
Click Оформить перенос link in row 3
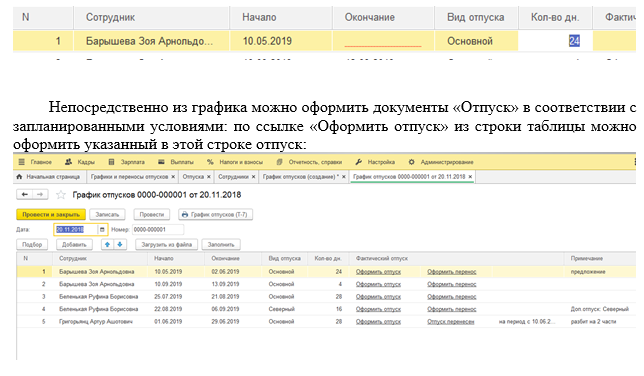[x=452, y=297]
